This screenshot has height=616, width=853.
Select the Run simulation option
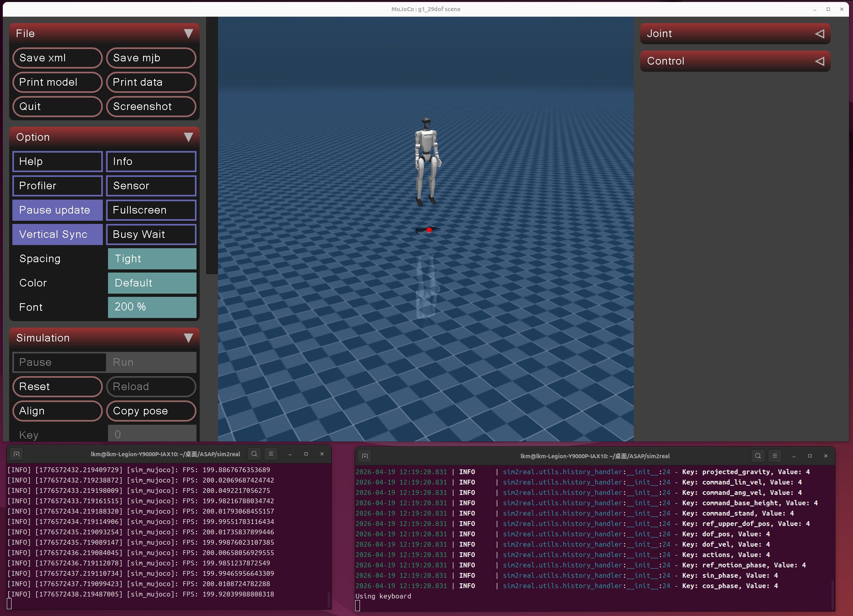[x=151, y=362]
